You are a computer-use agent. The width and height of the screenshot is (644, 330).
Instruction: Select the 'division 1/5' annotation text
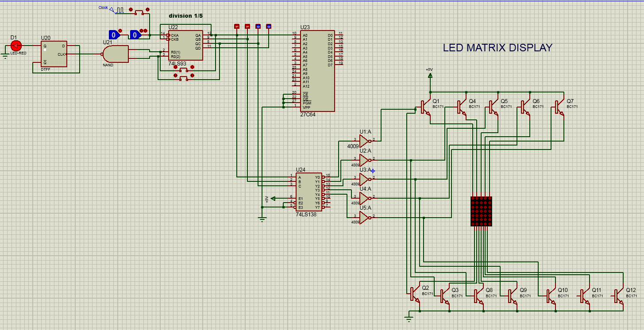[x=185, y=16]
